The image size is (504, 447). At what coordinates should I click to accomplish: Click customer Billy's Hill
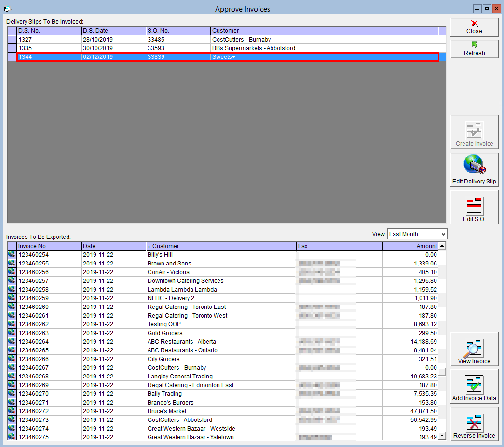(160, 254)
